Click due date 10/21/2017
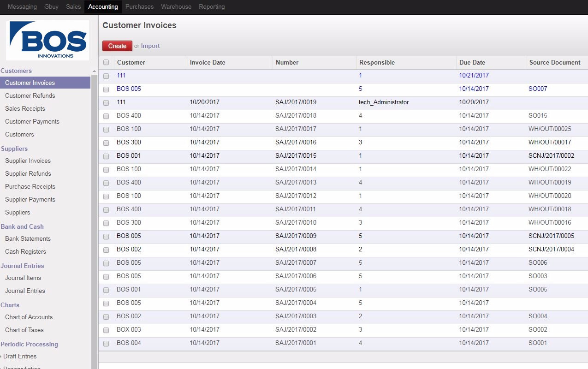 pos(474,75)
